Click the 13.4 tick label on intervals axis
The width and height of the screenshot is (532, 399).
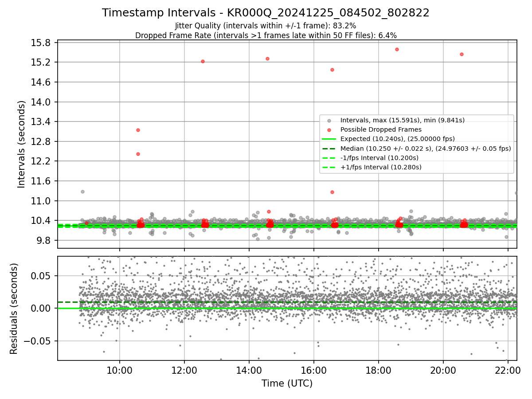[x=42, y=122]
